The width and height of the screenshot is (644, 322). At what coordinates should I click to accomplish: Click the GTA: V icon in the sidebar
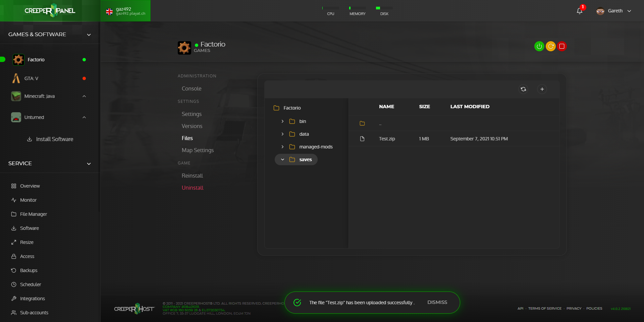point(16,78)
